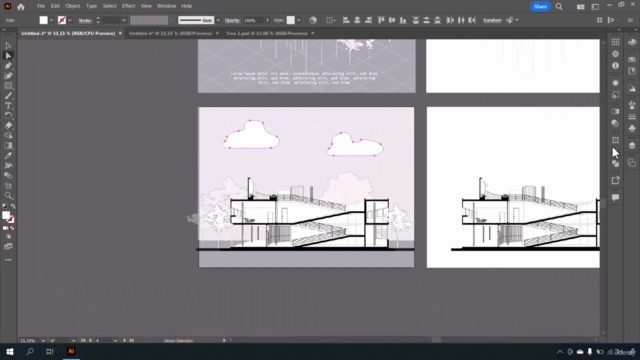Select the Type tool
Viewport: 640px width, 360px height.
tap(8, 106)
